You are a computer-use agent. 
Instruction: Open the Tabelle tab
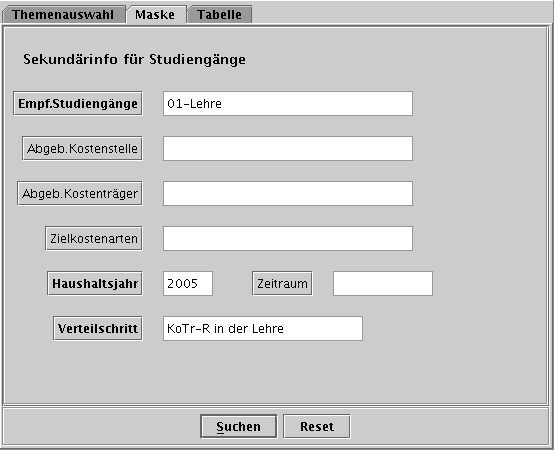click(x=219, y=14)
